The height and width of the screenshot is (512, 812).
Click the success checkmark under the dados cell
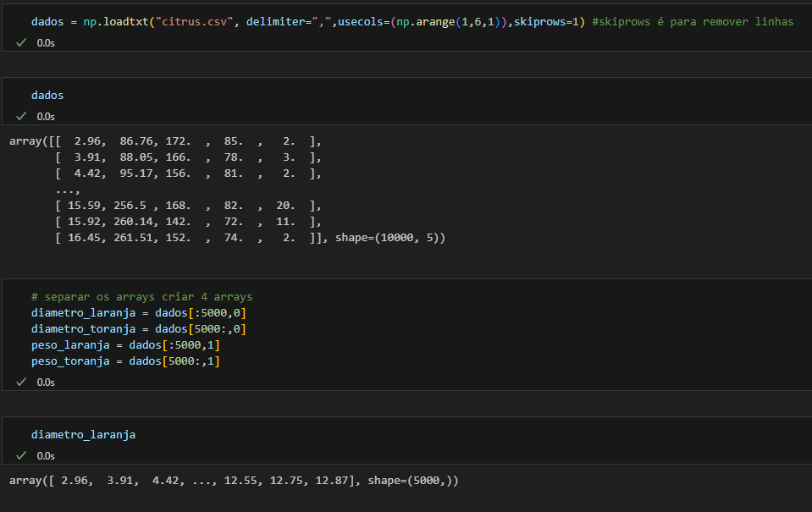pyautogui.click(x=21, y=116)
